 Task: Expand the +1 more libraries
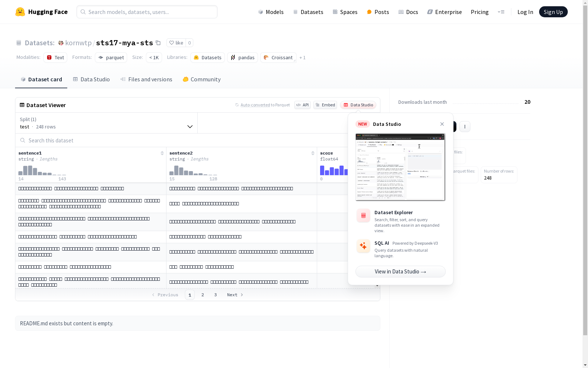point(302,57)
